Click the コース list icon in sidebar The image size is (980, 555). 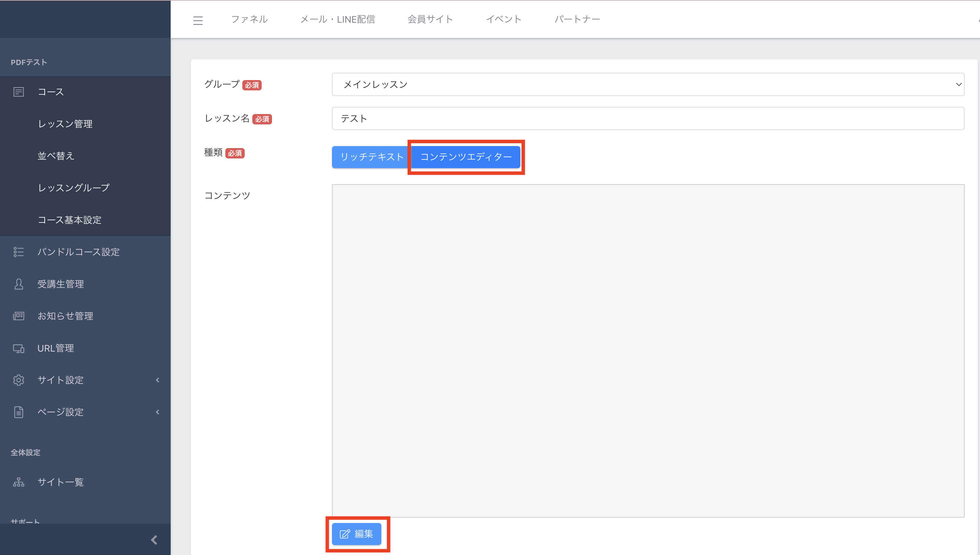(18, 92)
